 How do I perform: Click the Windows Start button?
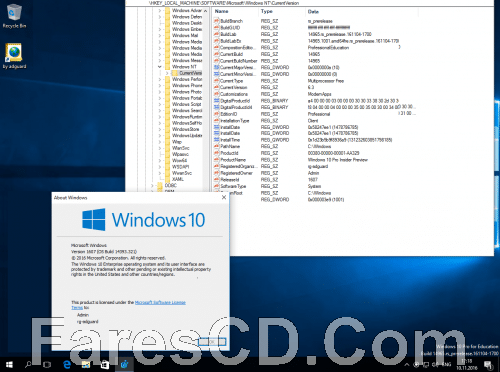pos(9,365)
